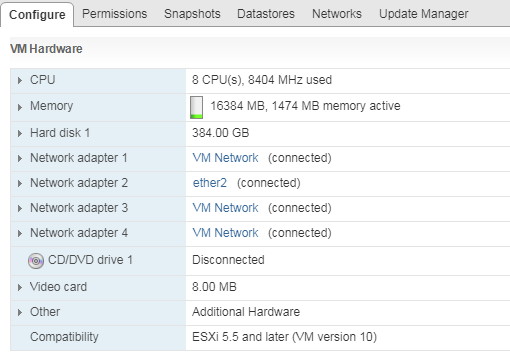Open VM Network link for adapter 1
This screenshot has height=361, width=510.
pyautogui.click(x=225, y=158)
